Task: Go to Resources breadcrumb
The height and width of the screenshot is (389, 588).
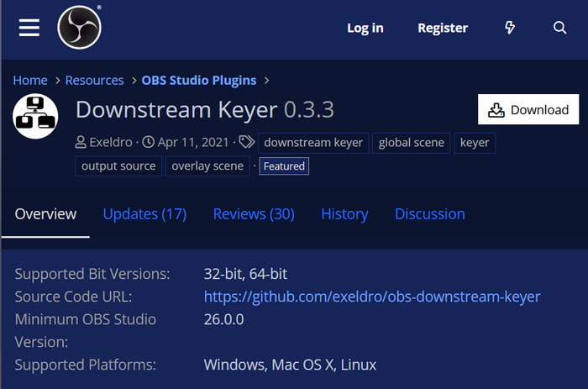Action: click(94, 81)
